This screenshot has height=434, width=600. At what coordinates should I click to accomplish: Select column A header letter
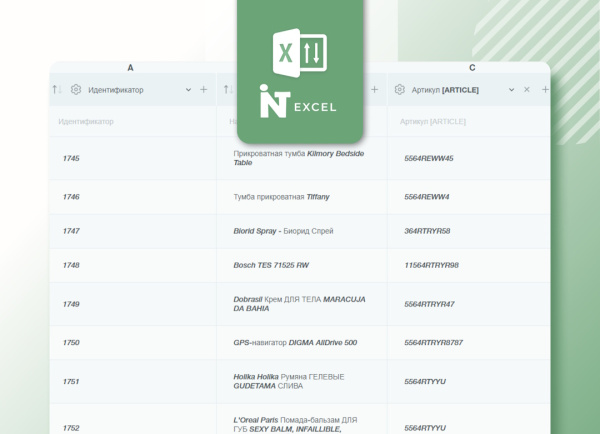[x=130, y=68]
